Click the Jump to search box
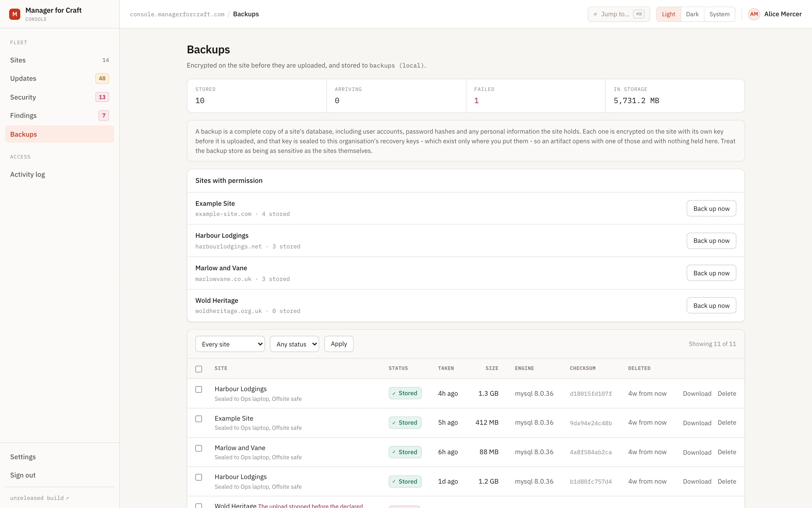The image size is (812, 508). pos(618,14)
